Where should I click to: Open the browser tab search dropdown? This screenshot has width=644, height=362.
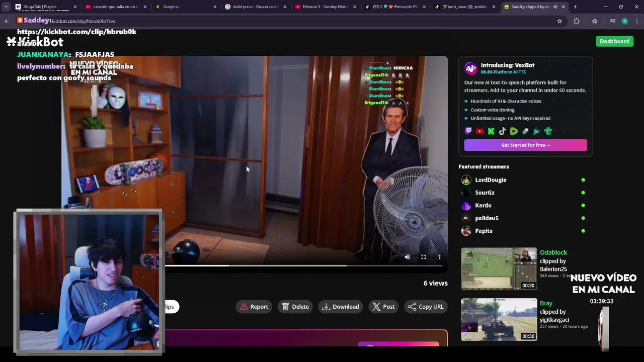coord(6,7)
